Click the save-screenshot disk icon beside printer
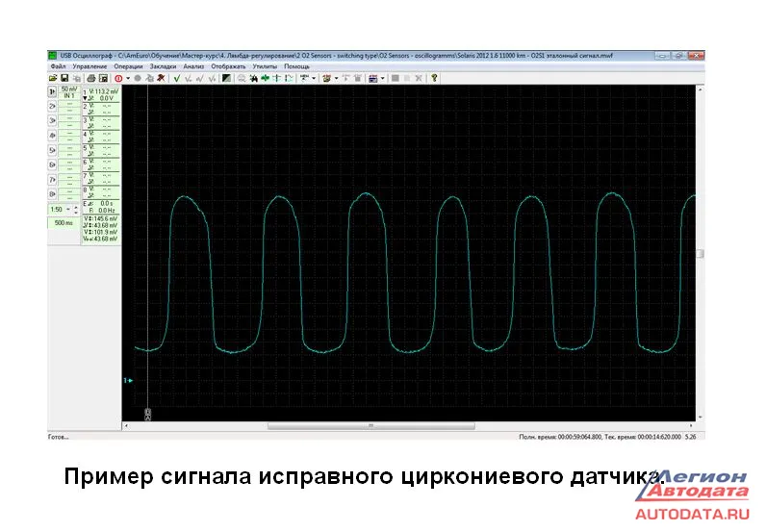766x532 pixels. click(x=104, y=78)
